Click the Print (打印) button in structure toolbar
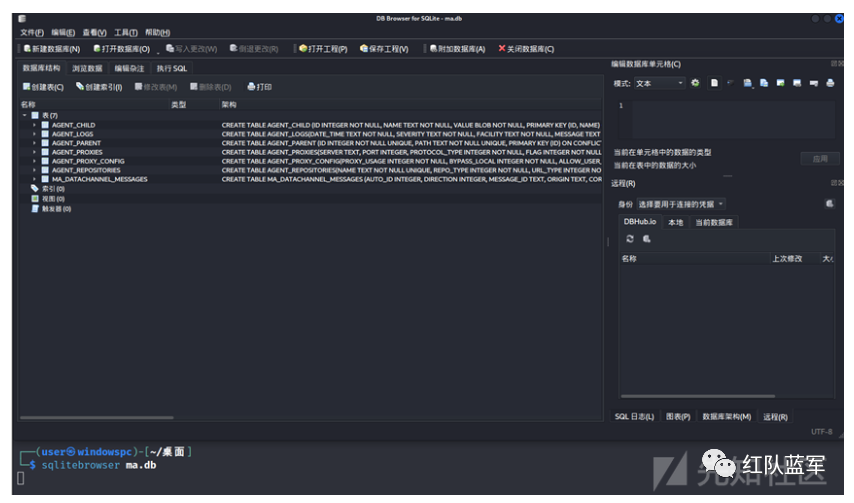 coord(259,87)
